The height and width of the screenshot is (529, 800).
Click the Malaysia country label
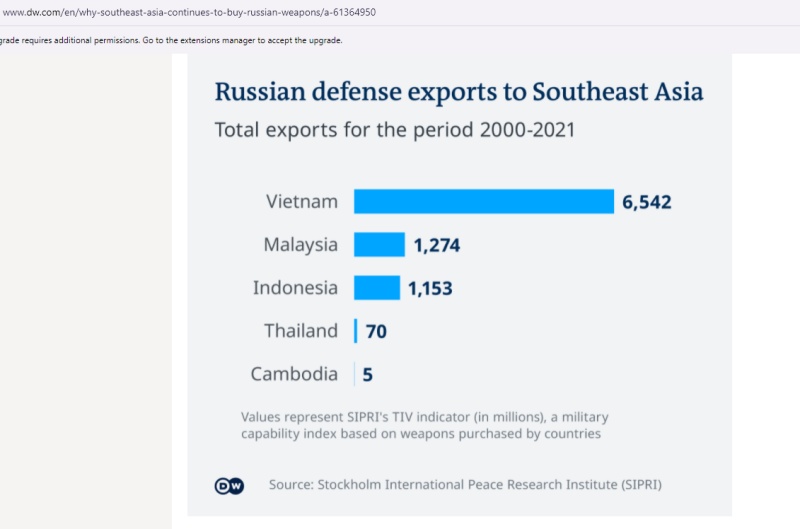pyautogui.click(x=301, y=245)
